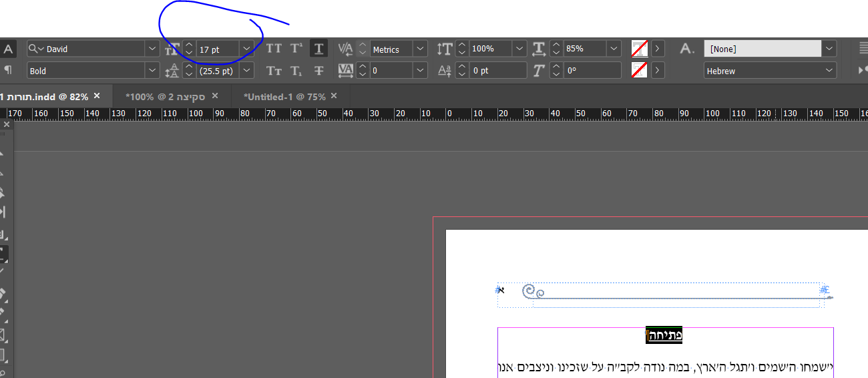Open the leading value dropdown

tap(247, 70)
